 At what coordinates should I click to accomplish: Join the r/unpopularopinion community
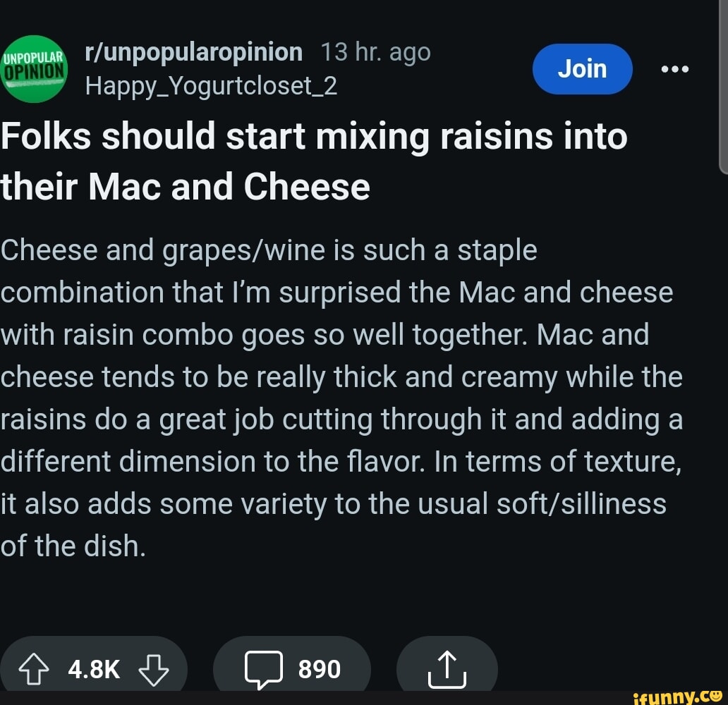coord(583,68)
